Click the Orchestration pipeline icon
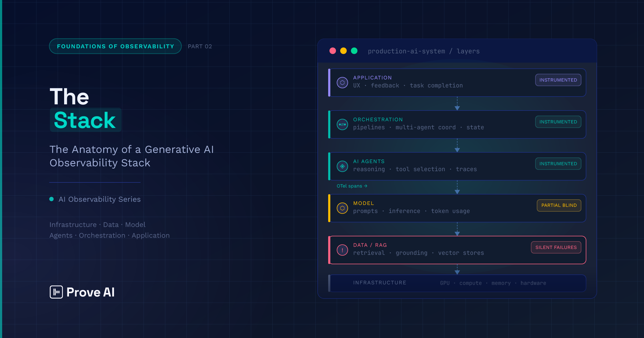 (342, 124)
